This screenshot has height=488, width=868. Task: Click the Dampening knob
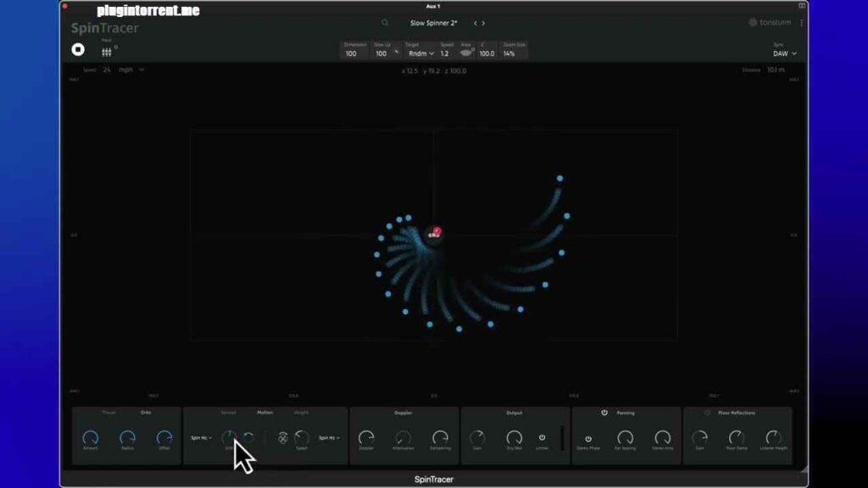pos(440,438)
